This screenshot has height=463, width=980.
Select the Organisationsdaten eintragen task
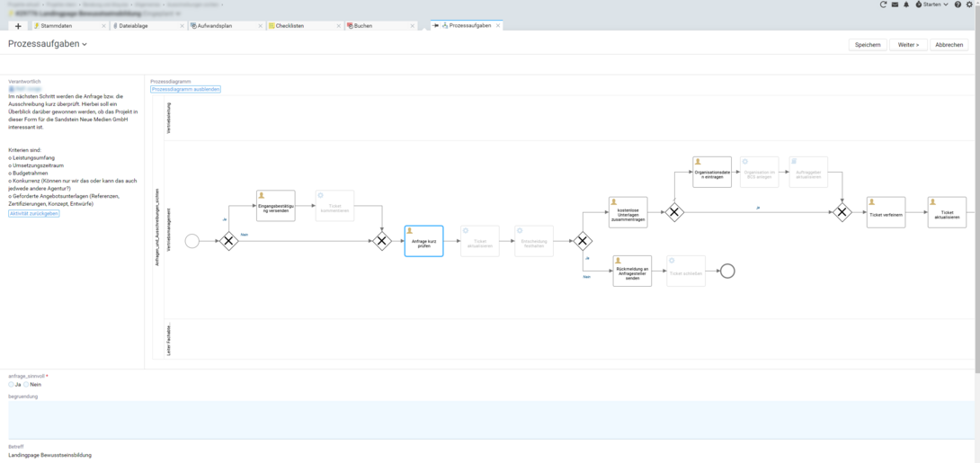pyautogui.click(x=712, y=172)
